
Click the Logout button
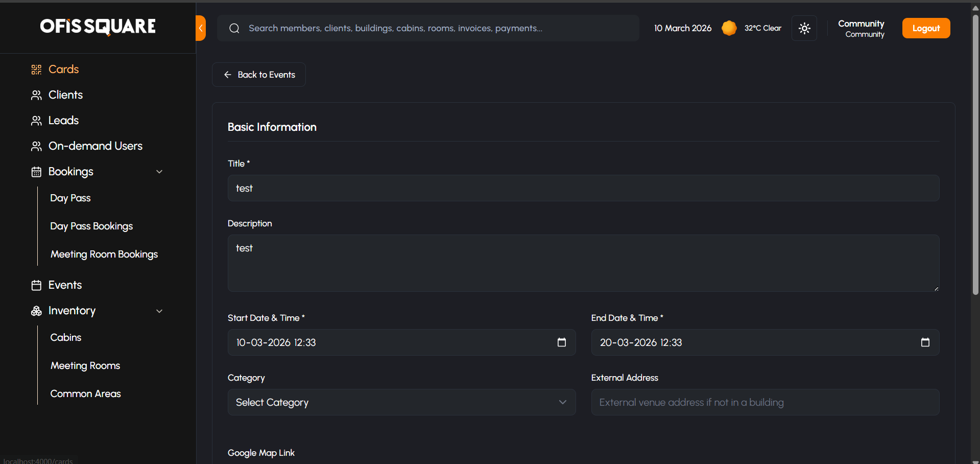click(926, 28)
